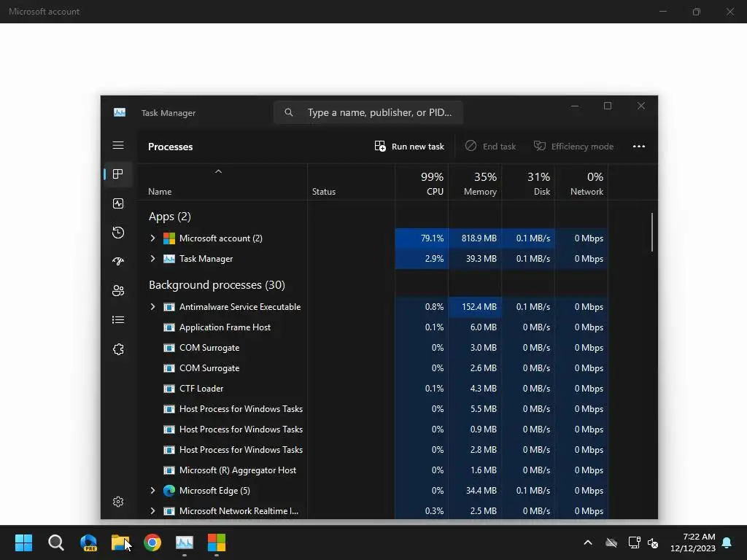Image resolution: width=747 pixels, height=560 pixels.
Task: Click the search magnifier icon in Task Manager
Action: (x=289, y=112)
